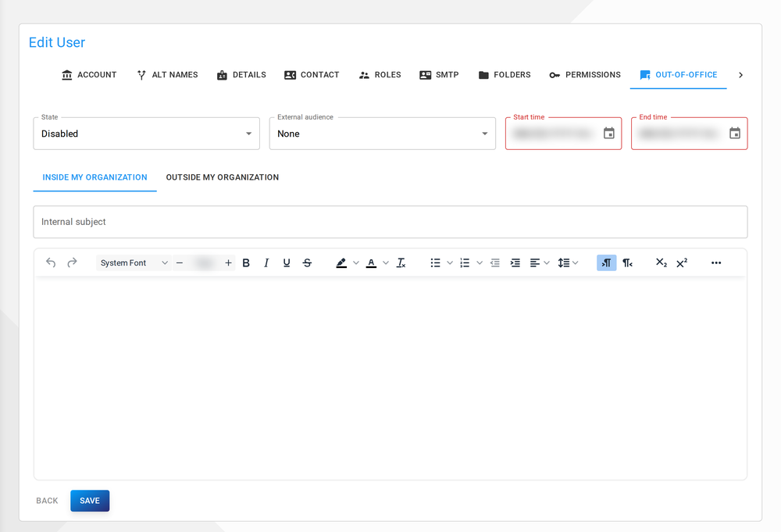Select Inside My Organization tab

coord(95,177)
